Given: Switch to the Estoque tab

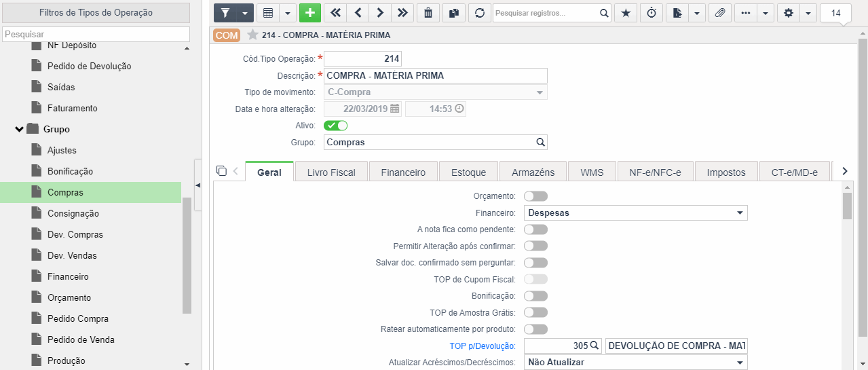Looking at the screenshot, I should tap(468, 172).
